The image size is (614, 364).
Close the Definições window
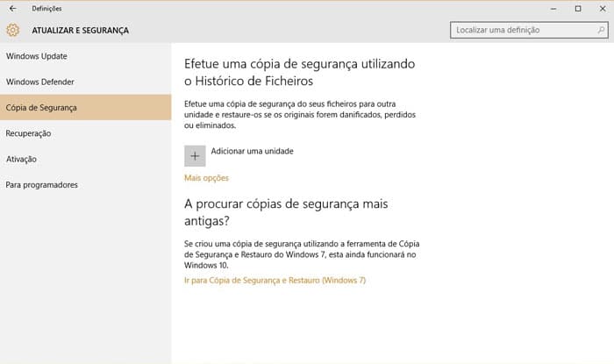pos(602,8)
